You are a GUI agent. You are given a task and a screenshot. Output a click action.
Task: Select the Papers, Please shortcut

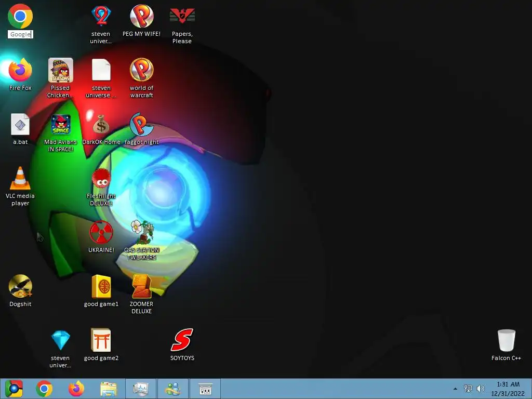[x=182, y=16]
